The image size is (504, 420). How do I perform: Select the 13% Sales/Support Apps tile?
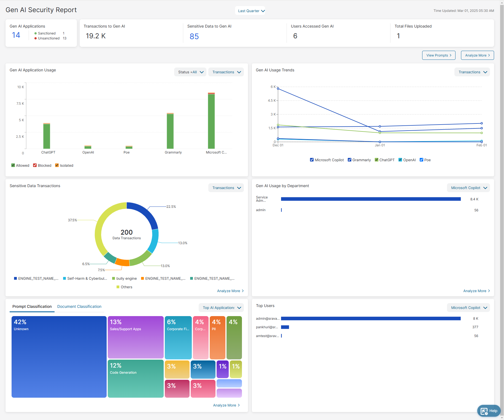tap(136, 337)
